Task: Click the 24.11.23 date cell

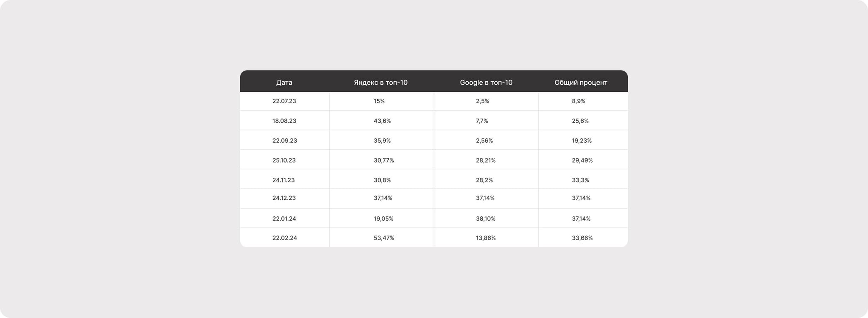Action: tap(283, 180)
